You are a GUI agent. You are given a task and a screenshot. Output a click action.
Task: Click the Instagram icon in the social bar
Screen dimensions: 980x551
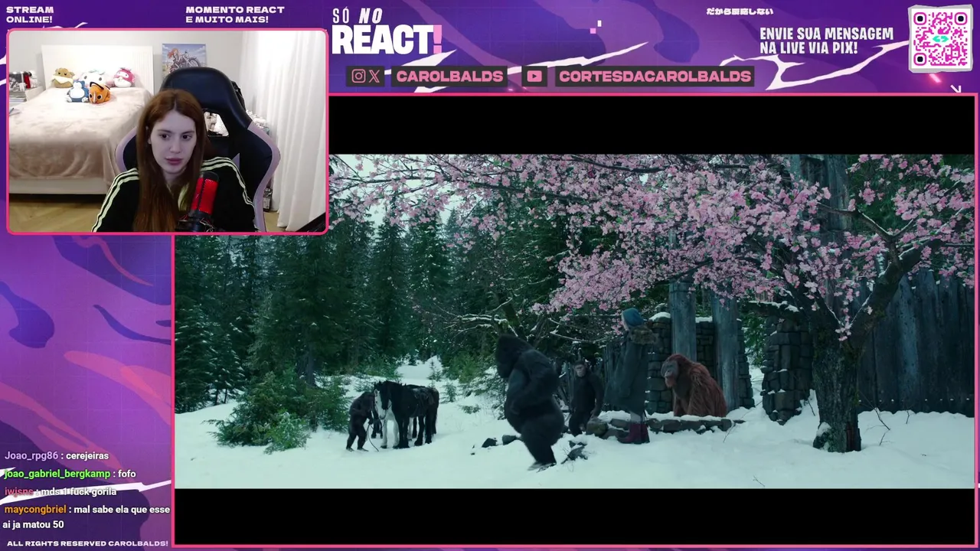pyautogui.click(x=358, y=76)
